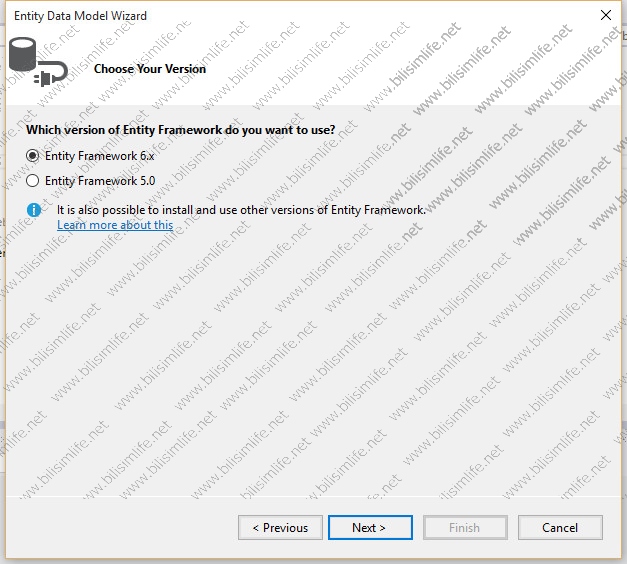This screenshot has width=627, height=564.
Task: Click the database plug wizard icon
Action: [38, 62]
